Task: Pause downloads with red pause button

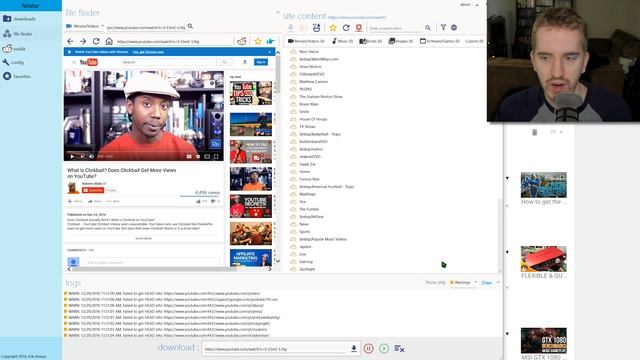Action: [369, 348]
